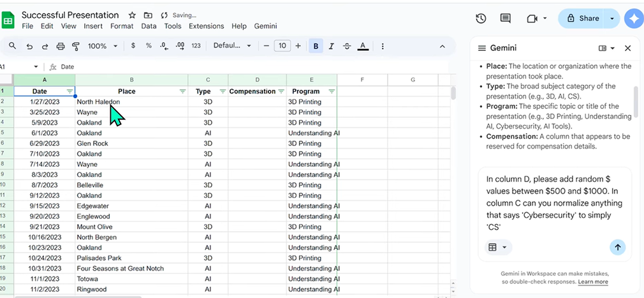Open the table source selector in Gemini prompt
This screenshot has width=644, height=298.
[498, 247]
